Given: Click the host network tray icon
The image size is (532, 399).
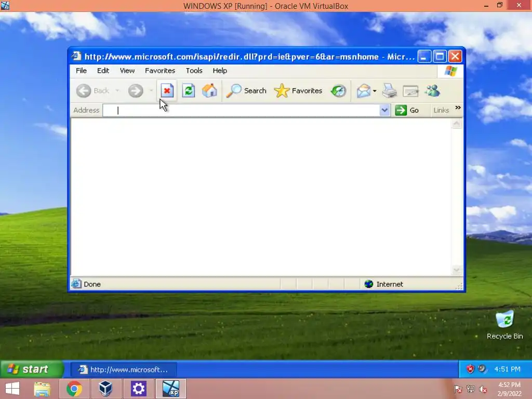Looking at the screenshot, I should pos(471,389).
